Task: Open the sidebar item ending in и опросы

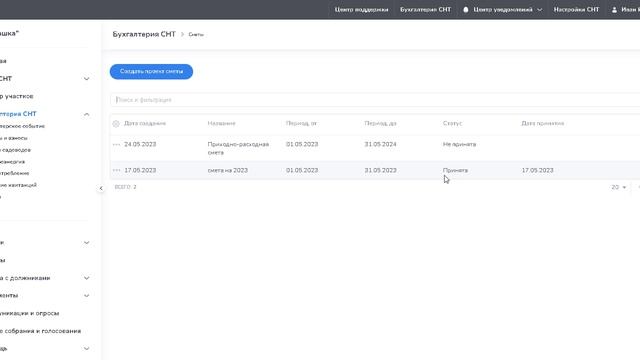Action: coord(29,313)
